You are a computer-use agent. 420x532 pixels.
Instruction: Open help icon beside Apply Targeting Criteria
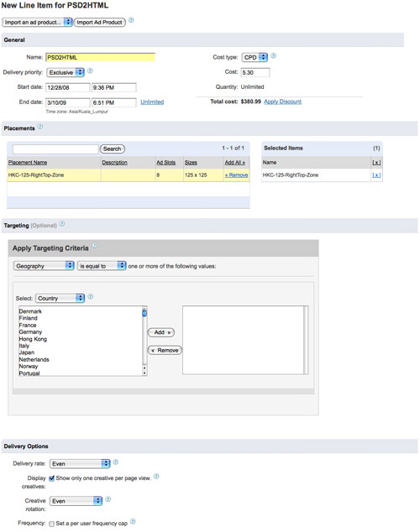95,245
